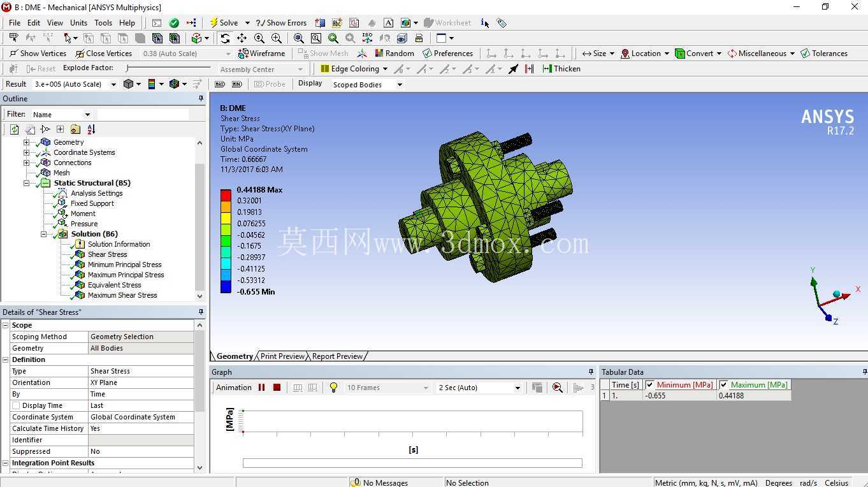Click the green checkmark icon in main toolbar
This screenshot has height=487, width=868.
[174, 23]
